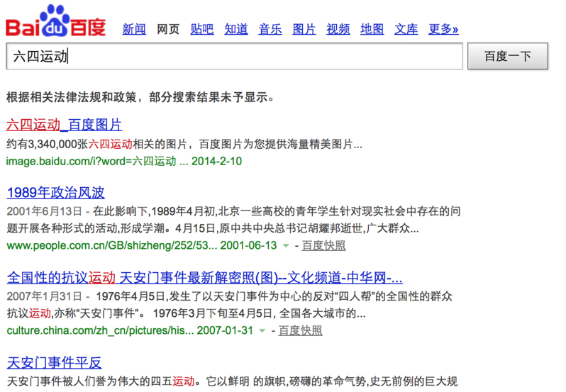Open 地图 maps link
This screenshot has width=566, height=392.
pos(372,29)
